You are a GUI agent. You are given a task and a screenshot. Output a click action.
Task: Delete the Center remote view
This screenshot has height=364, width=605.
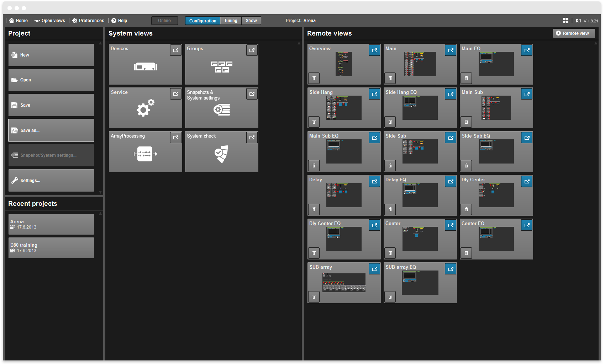tap(390, 253)
